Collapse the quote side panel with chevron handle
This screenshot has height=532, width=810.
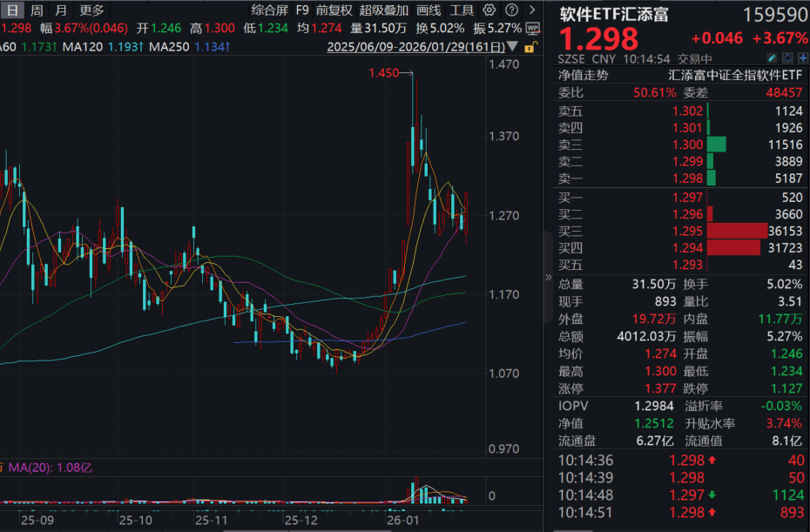tap(548, 278)
